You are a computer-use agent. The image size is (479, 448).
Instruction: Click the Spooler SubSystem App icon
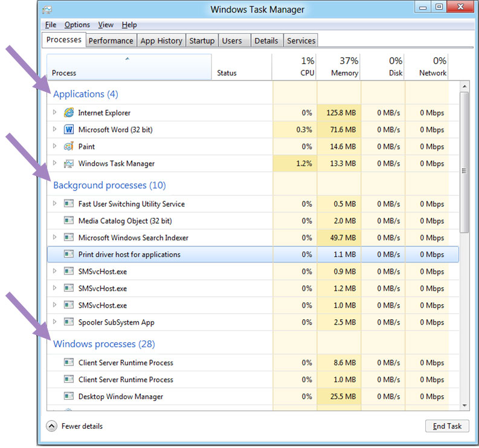point(69,323)
